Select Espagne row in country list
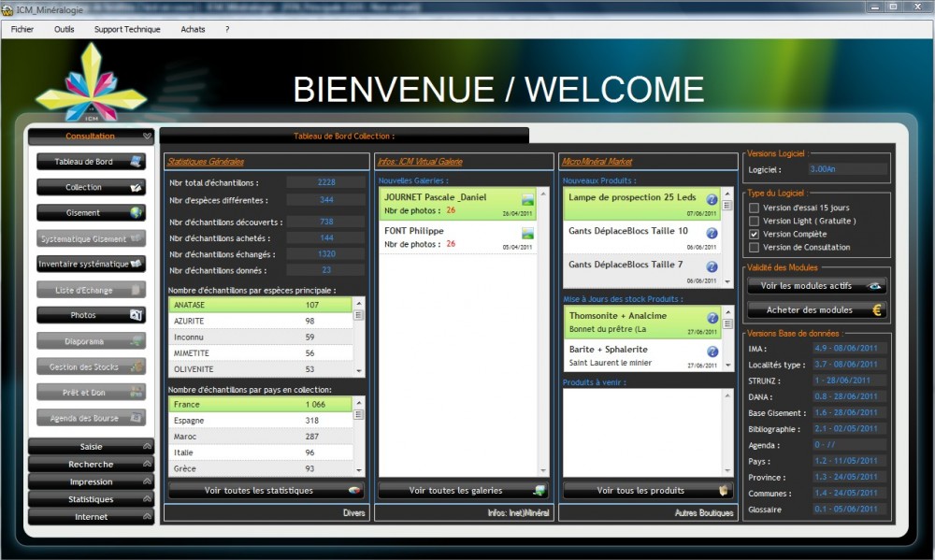 click(x=261, y=421)
